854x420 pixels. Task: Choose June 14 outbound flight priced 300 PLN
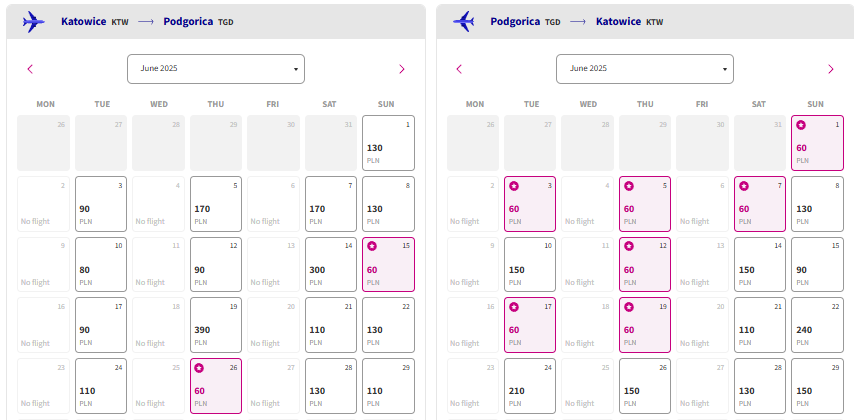tap(331, 264)
